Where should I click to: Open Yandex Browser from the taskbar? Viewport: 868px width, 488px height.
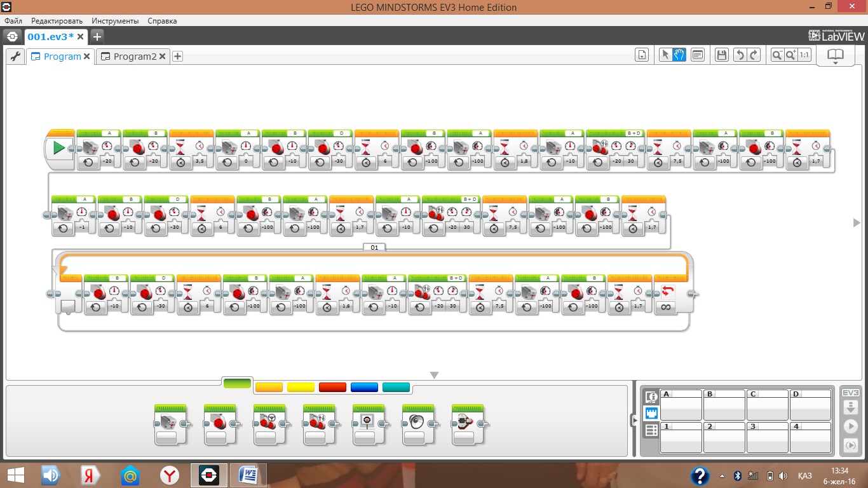point(169,475)
